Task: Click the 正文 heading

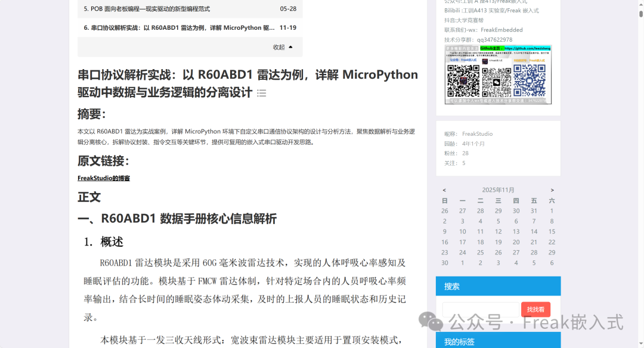Action: coord(89,197)
